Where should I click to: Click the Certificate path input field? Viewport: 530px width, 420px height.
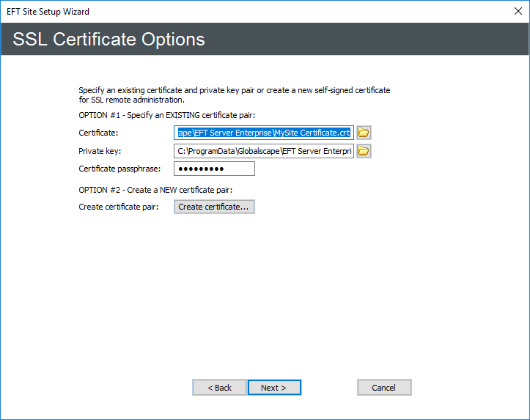tap(264, 133)
